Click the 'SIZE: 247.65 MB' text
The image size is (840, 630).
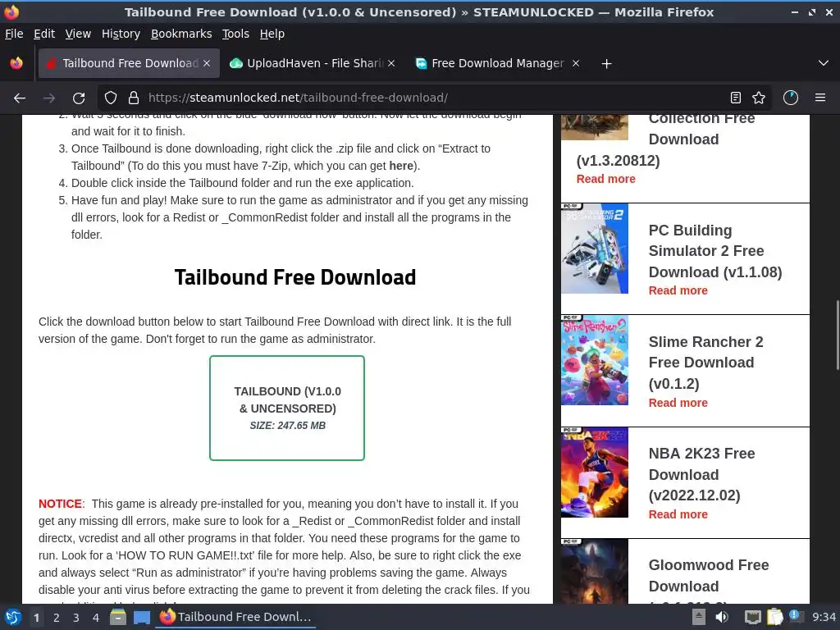point(287,426)
